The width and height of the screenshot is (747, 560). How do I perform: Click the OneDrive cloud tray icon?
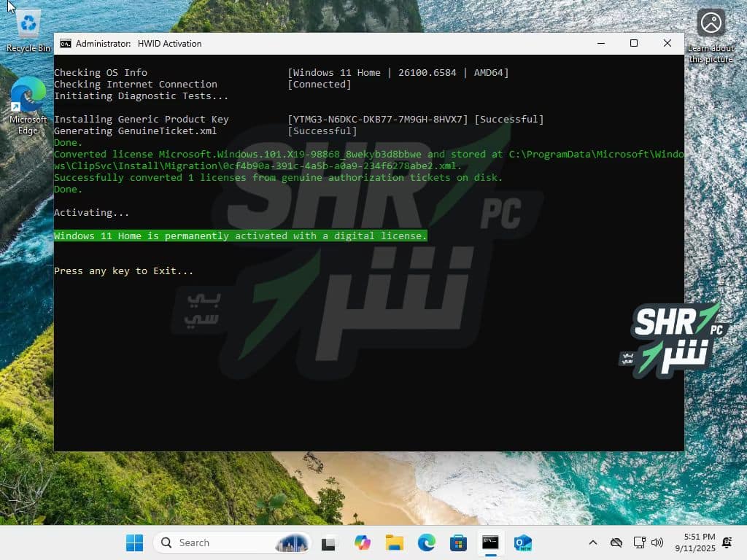[x=616, y=542]
